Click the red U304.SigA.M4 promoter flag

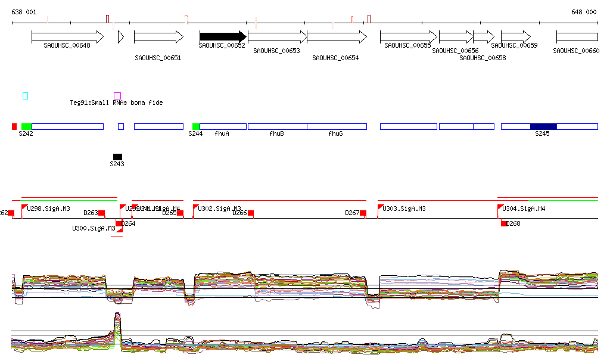[500, 207]
